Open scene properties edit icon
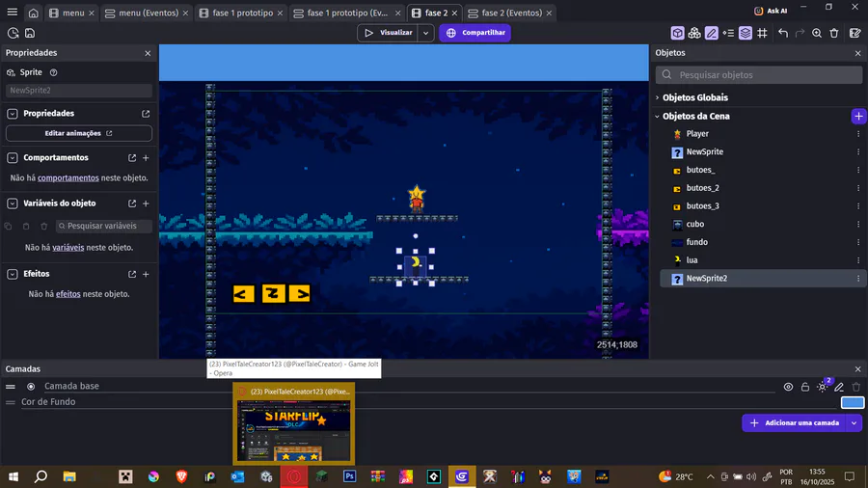Screen dimensions: 868x488 tap(855, 33)
